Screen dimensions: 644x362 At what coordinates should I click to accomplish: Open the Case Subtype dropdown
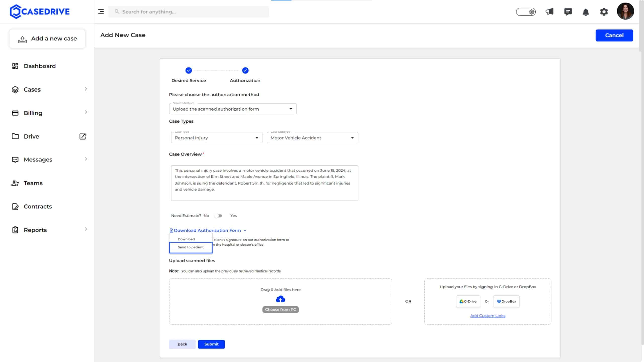312,138
